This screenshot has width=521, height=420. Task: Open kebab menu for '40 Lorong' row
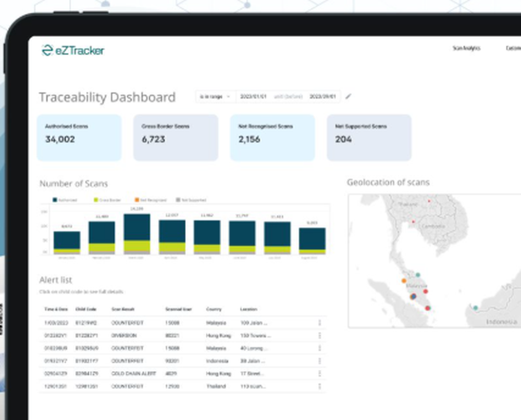coord(320,348)
